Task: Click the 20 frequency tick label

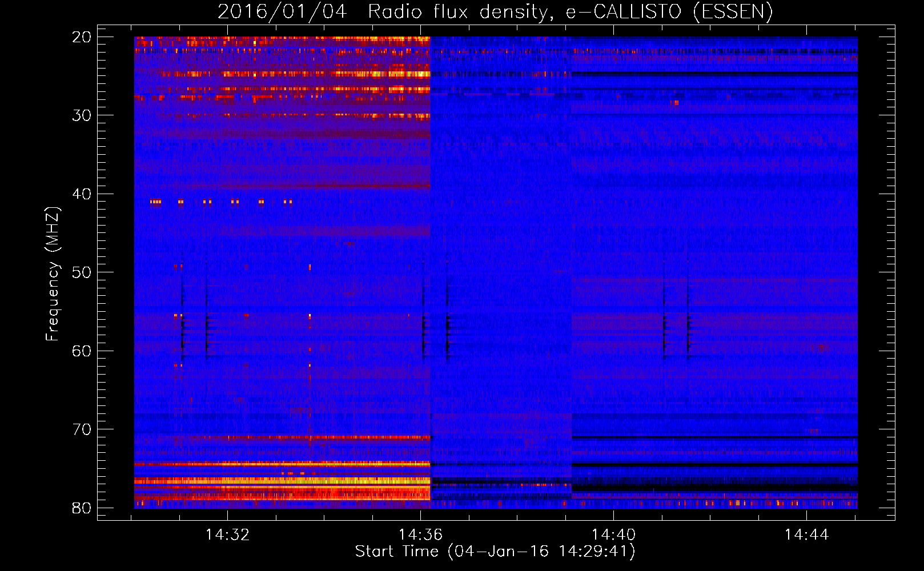Action: coord(82,37)
